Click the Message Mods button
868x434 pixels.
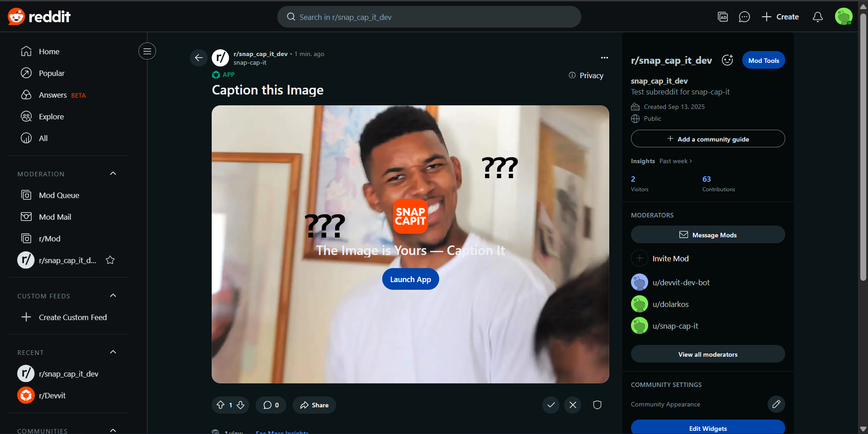[x=708, y=235]
